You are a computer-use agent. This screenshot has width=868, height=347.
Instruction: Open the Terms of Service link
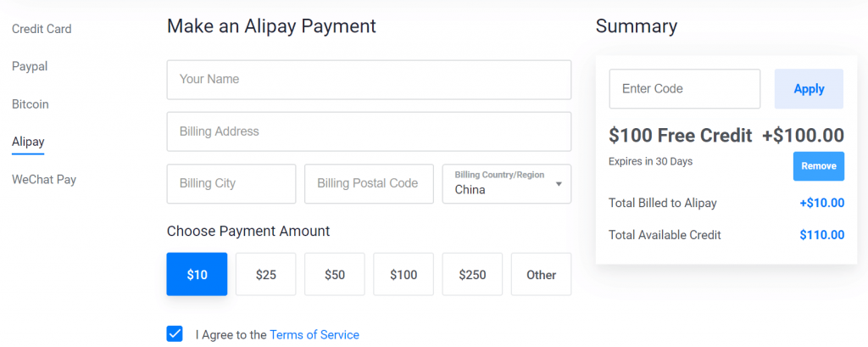click(x=314, y=335)
